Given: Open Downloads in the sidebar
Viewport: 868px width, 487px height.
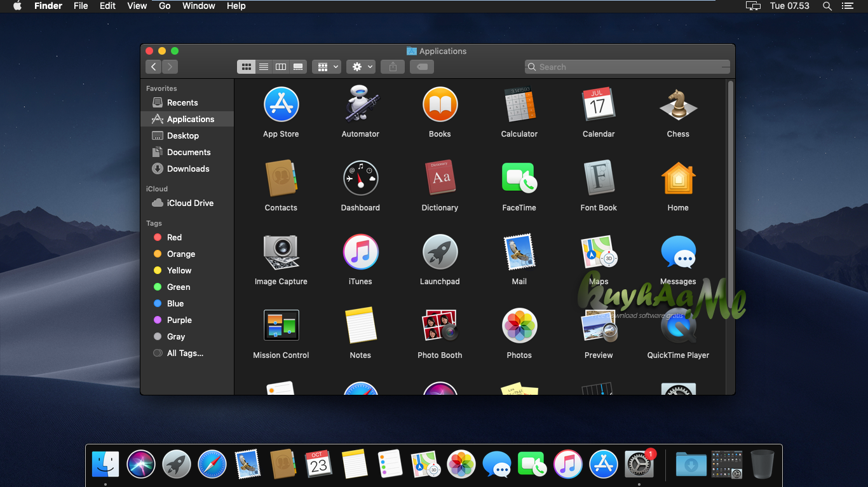Looking at the screenshot, I should tap(187, 168).
